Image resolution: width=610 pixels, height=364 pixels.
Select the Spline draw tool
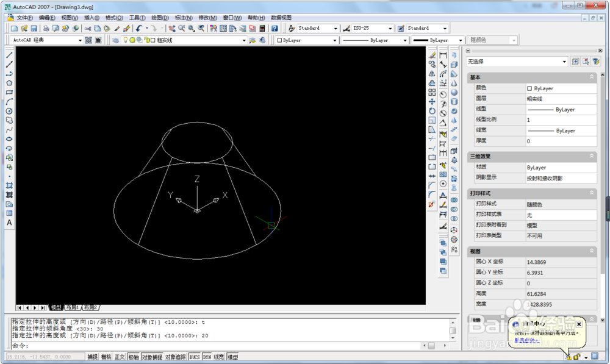(9, 130)
